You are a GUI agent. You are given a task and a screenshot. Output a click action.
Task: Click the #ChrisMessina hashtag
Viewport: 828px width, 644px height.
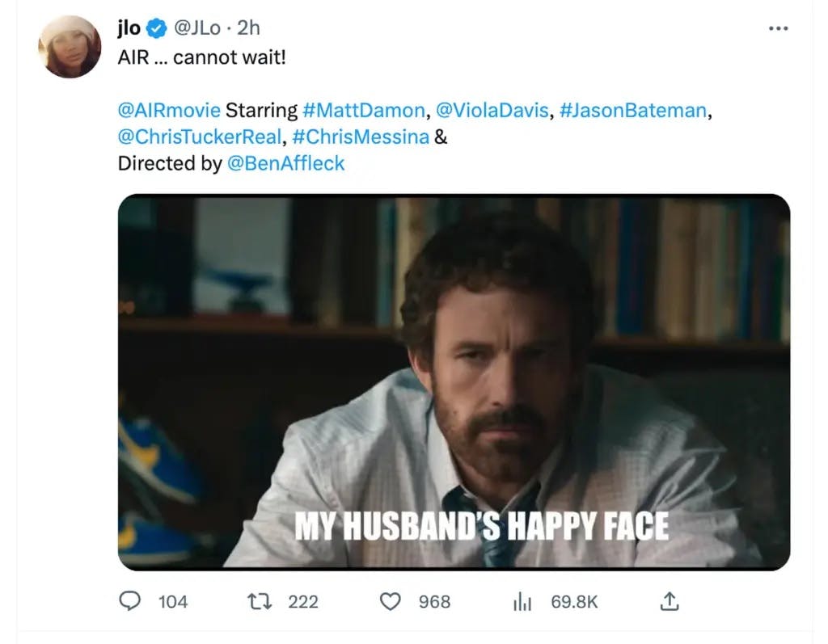[x=355, y=137]
